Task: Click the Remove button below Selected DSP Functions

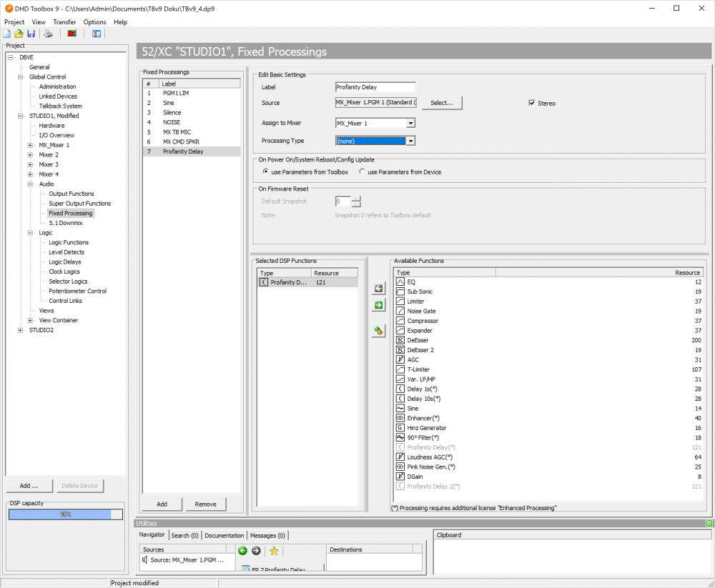Action: click(206, 504)
